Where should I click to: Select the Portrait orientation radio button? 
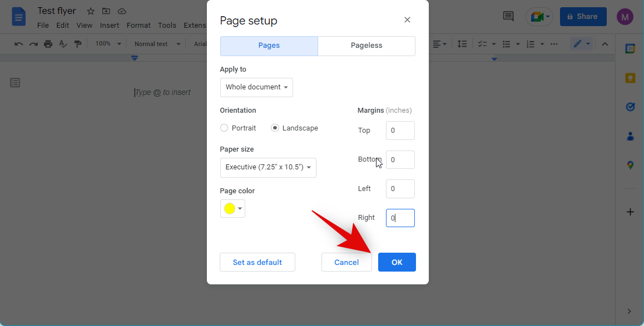click(224, 128)
